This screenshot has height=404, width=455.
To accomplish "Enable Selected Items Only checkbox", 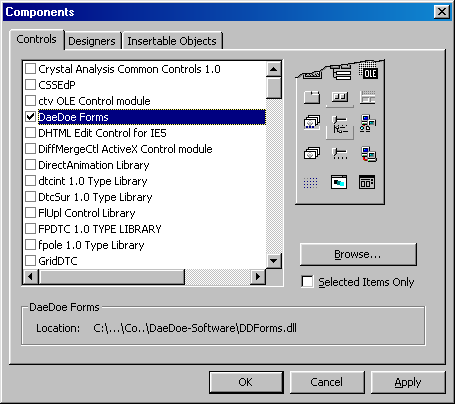I will (x=307, y=281).
